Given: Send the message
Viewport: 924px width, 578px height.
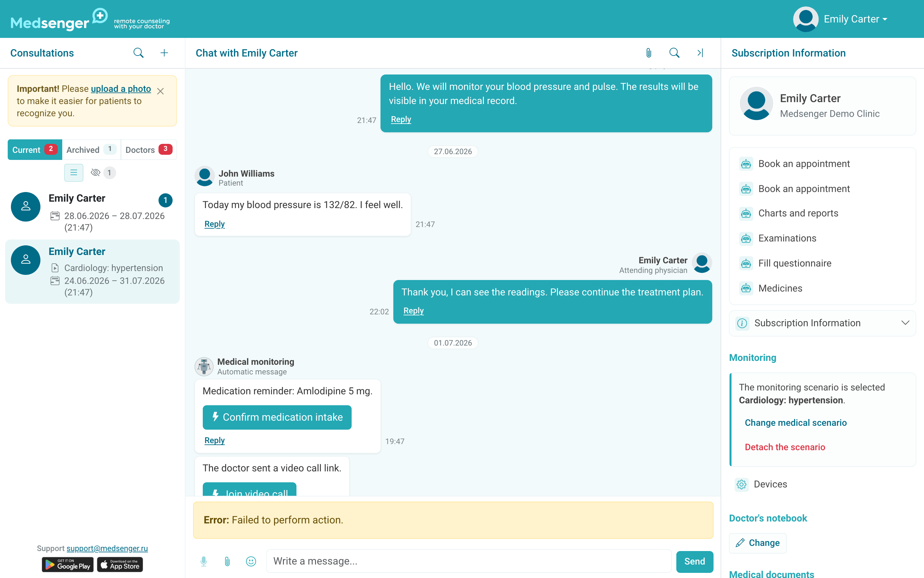Looking at the screenshot, I should (695, 561).
